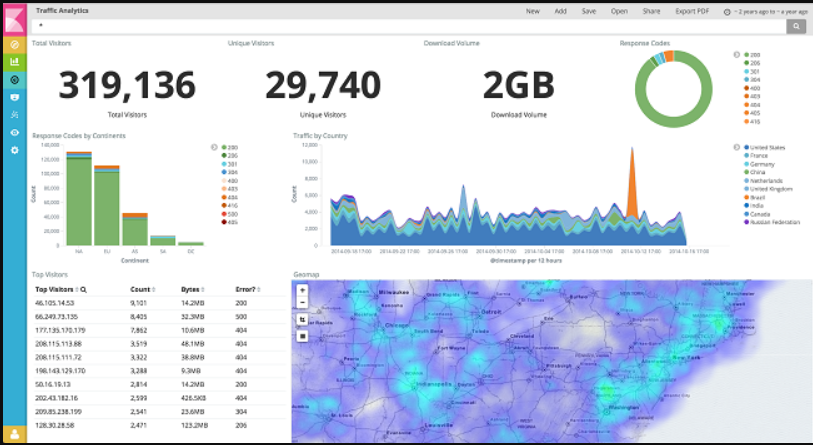The width and height of the screenshot is (813, 445).
Task: Select visitor IP 46.105.14.53
Action: (54, 303)
